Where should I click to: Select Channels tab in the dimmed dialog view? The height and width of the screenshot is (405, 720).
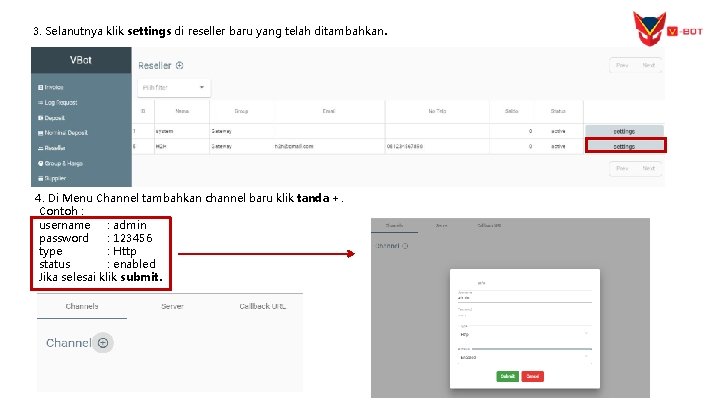click(x=394, y=225)
